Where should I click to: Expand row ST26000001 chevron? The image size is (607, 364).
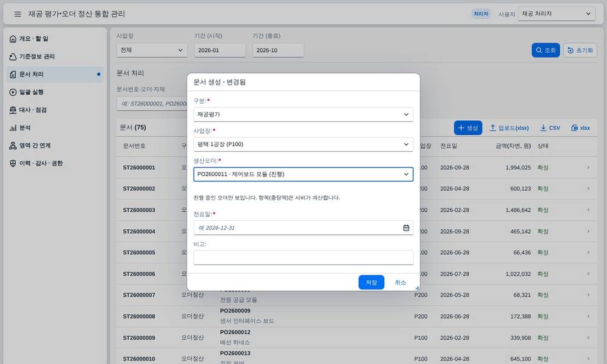(x=588, y=167)
